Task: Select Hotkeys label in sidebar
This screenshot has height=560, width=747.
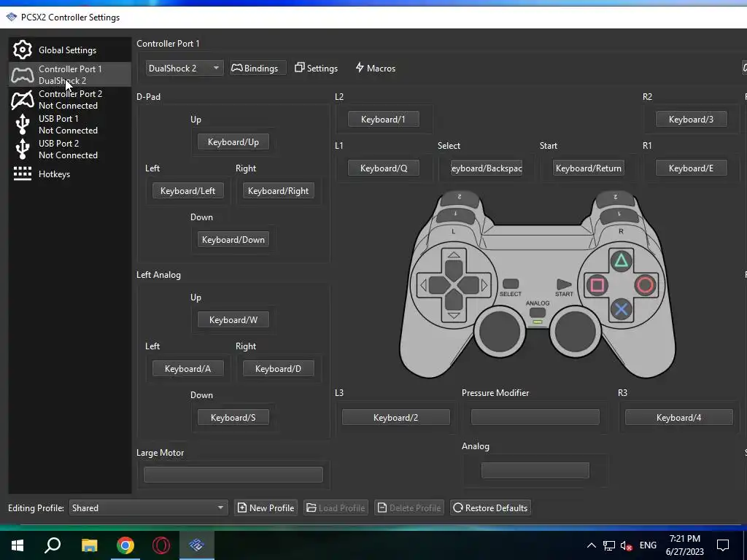Action: point(54,174)
